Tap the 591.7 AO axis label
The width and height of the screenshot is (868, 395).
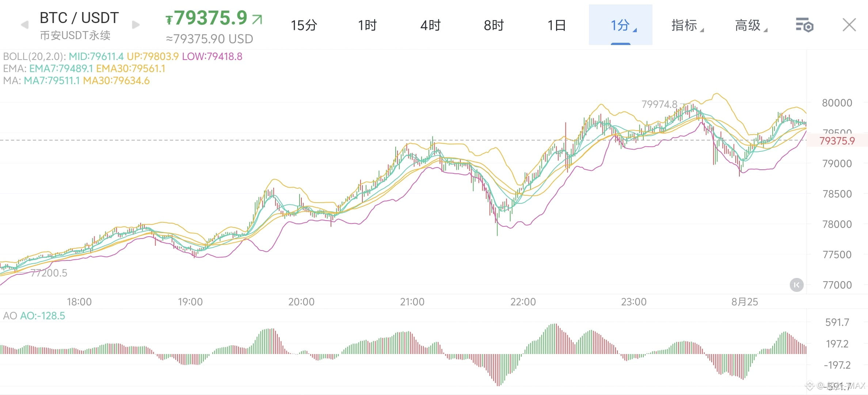837,322
